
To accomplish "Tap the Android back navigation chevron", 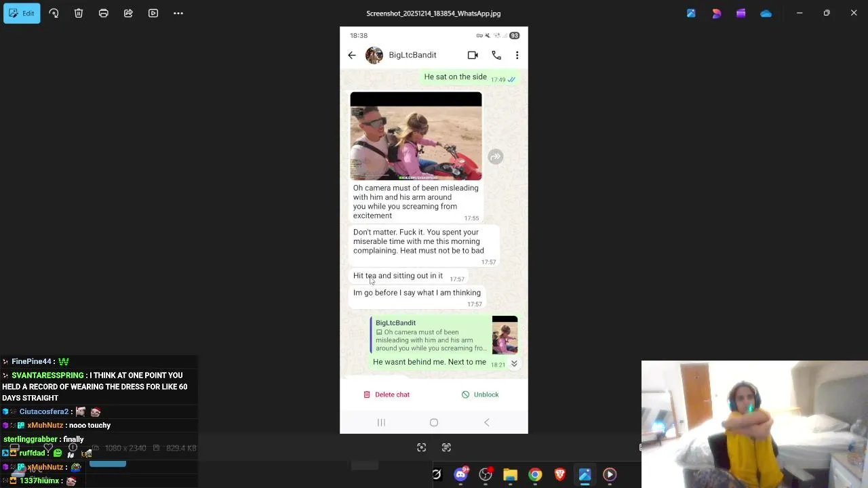I will 486,423.
